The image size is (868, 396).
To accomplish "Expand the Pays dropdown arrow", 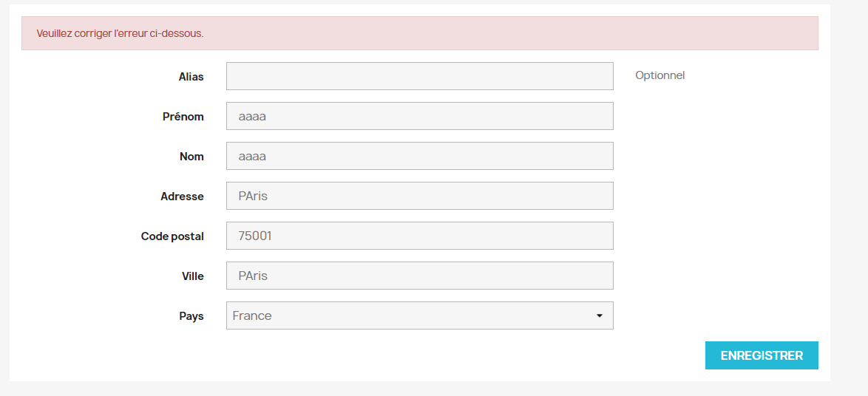I will (600, 316).
